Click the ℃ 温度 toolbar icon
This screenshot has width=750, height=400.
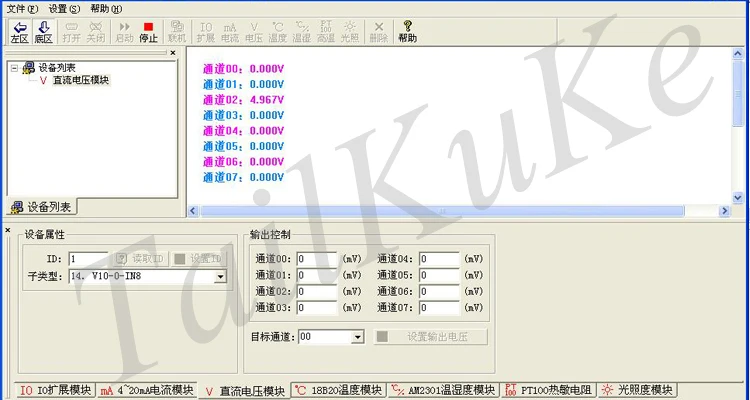click(x=278, y=32)
